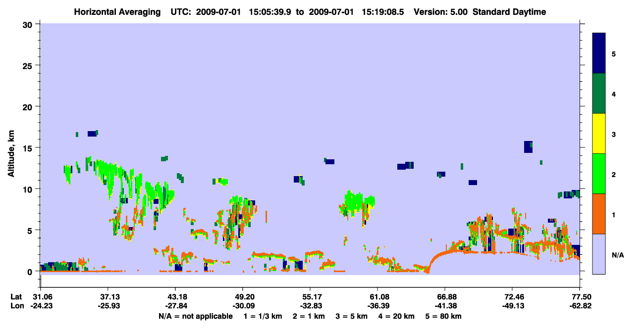
Task: Click the bright green colorbar segment labeled 2
Action: click(599, 174)
